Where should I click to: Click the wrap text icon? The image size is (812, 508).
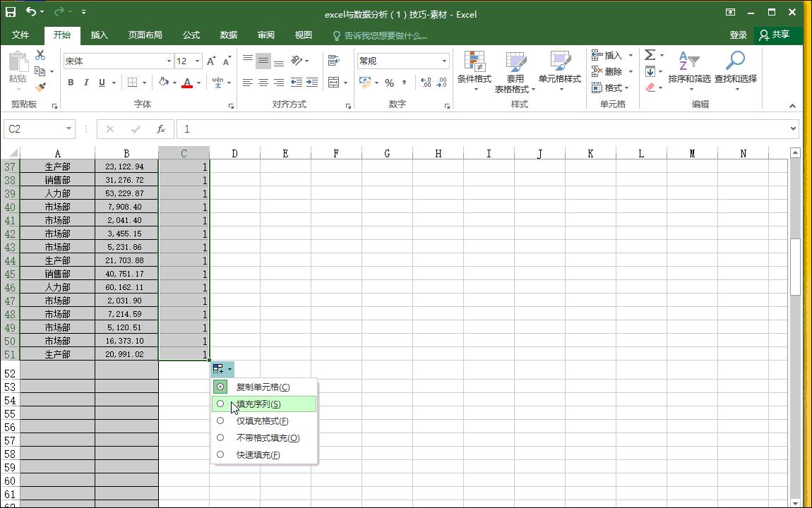click(334, 61)
